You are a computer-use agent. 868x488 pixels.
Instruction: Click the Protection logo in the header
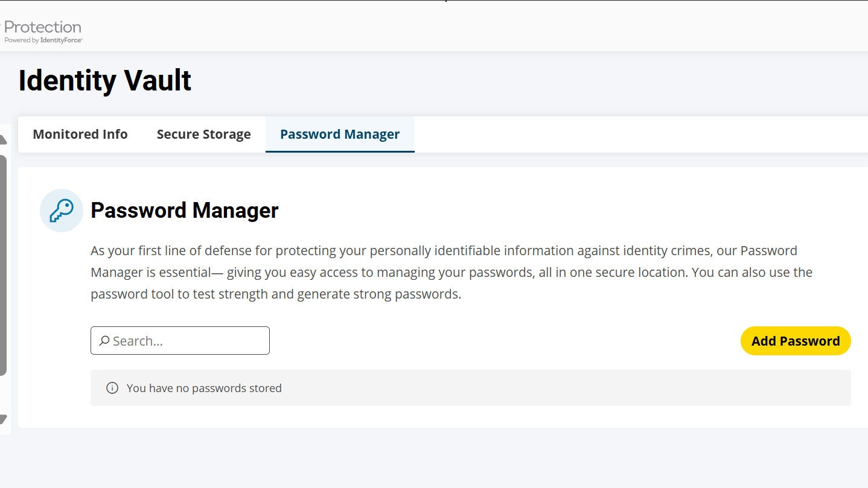[x=43, y=27]
